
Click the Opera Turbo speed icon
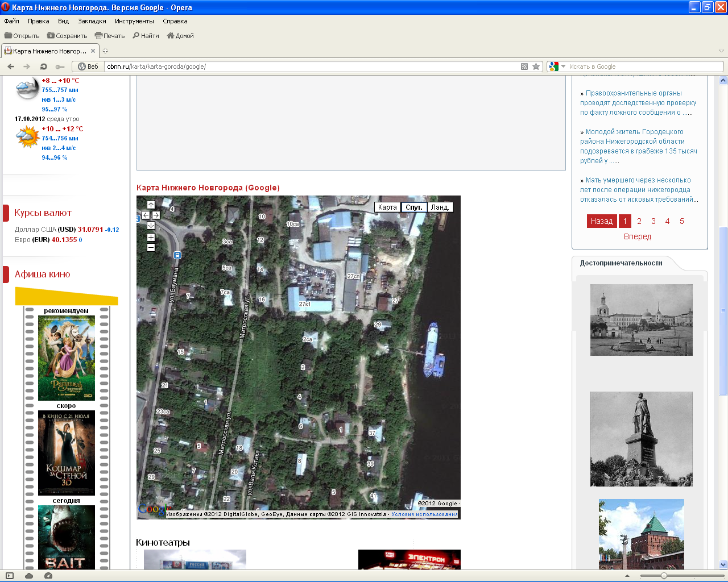[x=48, y=576]
